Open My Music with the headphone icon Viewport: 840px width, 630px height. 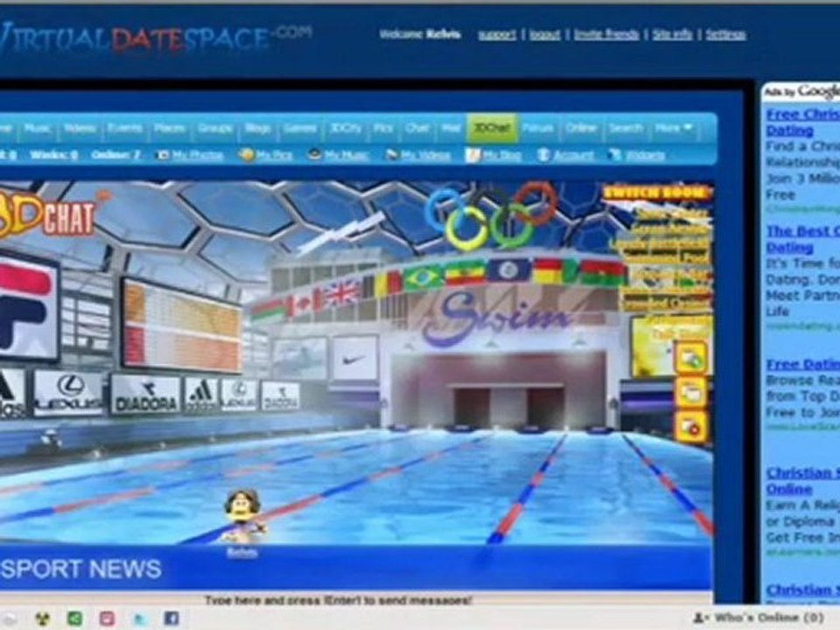click(339, 156)
